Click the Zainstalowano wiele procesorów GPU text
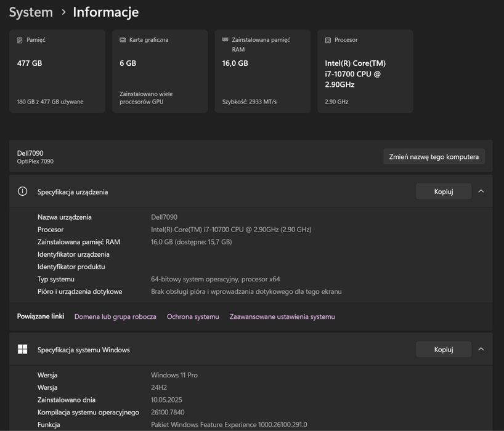Viewport: 504px width, 431px height. pos(146,98)
